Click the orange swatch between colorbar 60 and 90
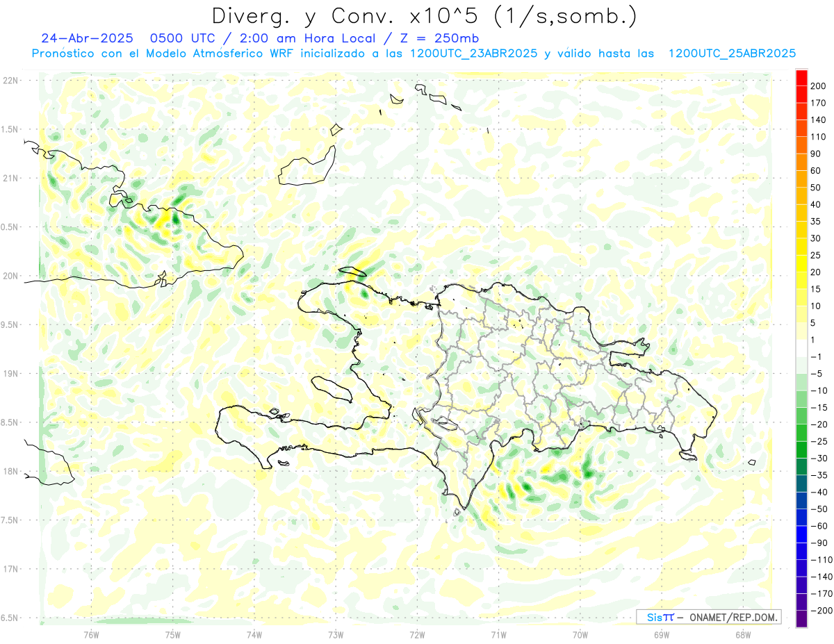834x644 pixels. coord(801,163)
